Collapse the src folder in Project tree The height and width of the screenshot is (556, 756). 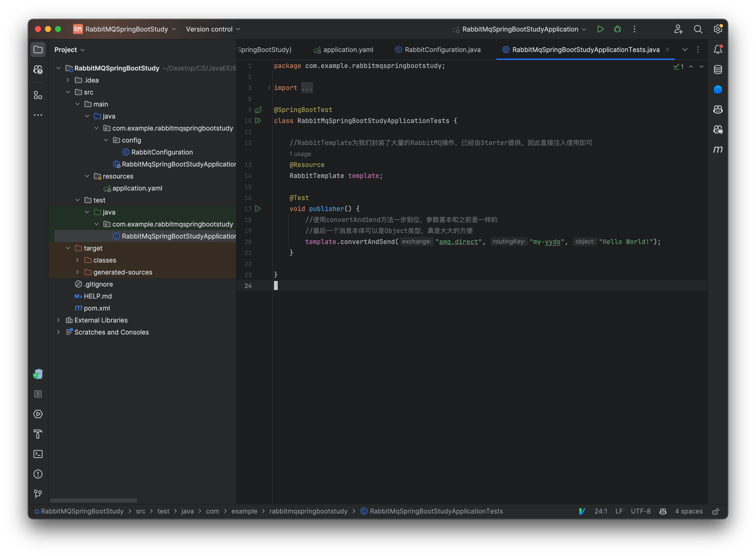[68, 92]
